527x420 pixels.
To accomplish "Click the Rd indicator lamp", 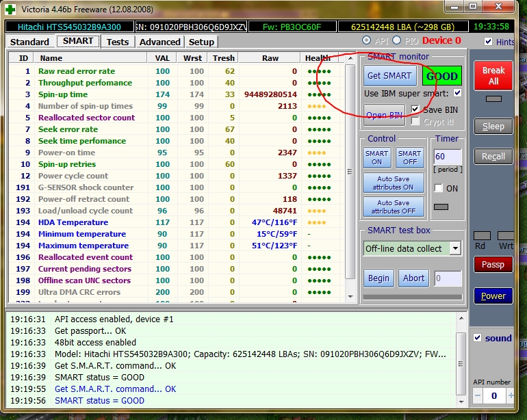I will point(482,235).
